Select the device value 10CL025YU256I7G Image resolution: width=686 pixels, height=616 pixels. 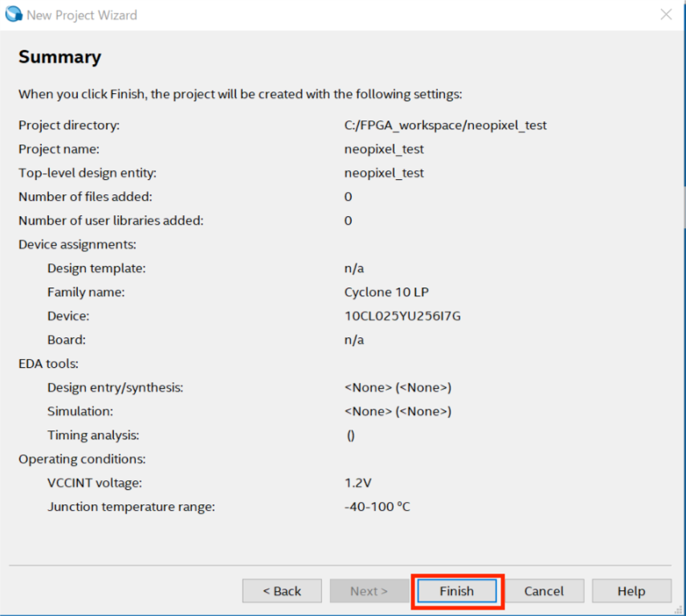tap(402, 316)
